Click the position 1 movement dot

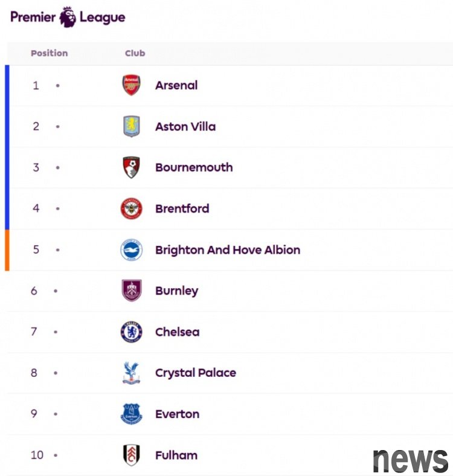(58, 86)
